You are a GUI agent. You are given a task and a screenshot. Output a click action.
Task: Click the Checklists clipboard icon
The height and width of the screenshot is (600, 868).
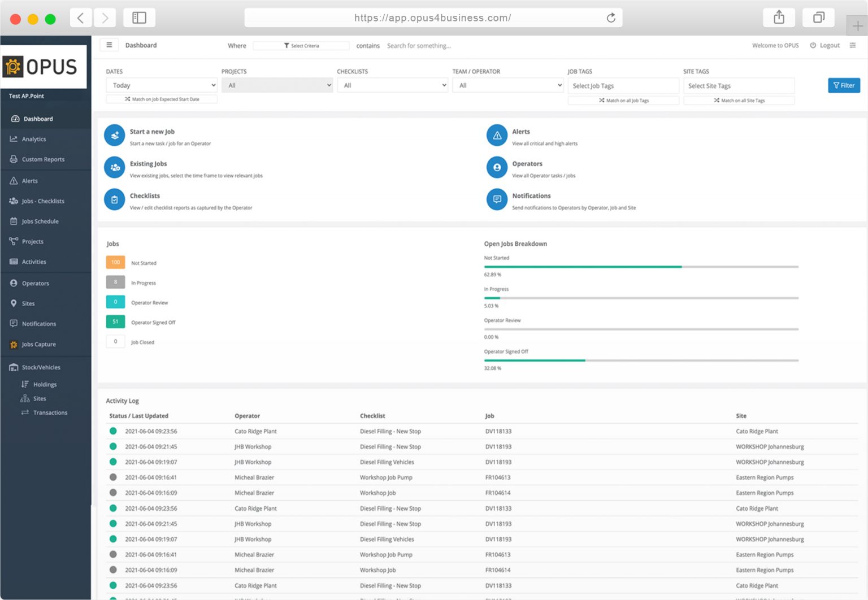click(x=115, y=199)
